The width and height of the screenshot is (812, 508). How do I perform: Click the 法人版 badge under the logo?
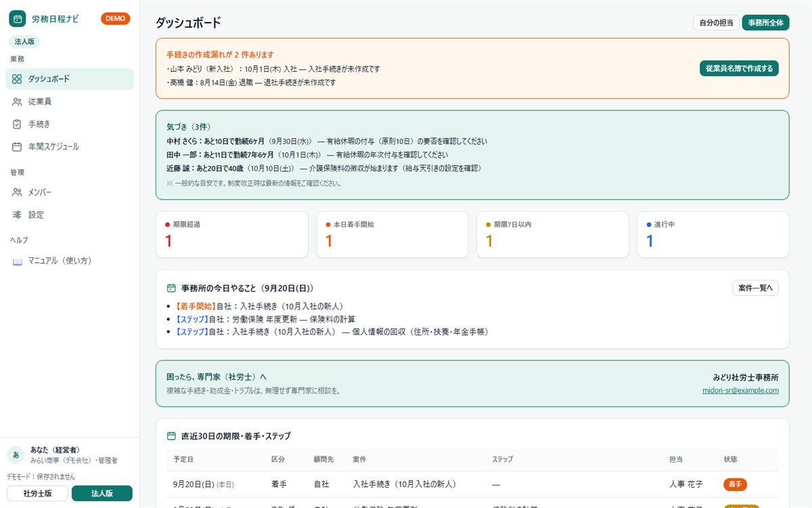click(x=24, y=41)
